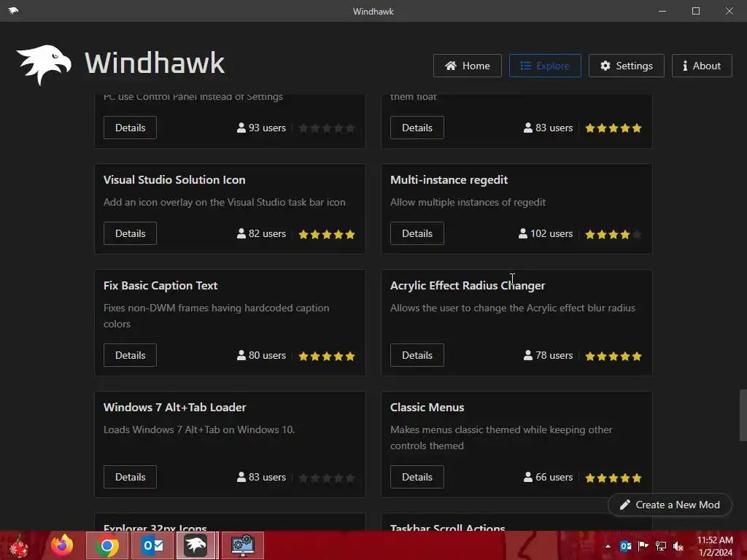Click the star rating of Visual Studio Solution Icon
This screenshot has height=560, width=747.
click(327, 234)
